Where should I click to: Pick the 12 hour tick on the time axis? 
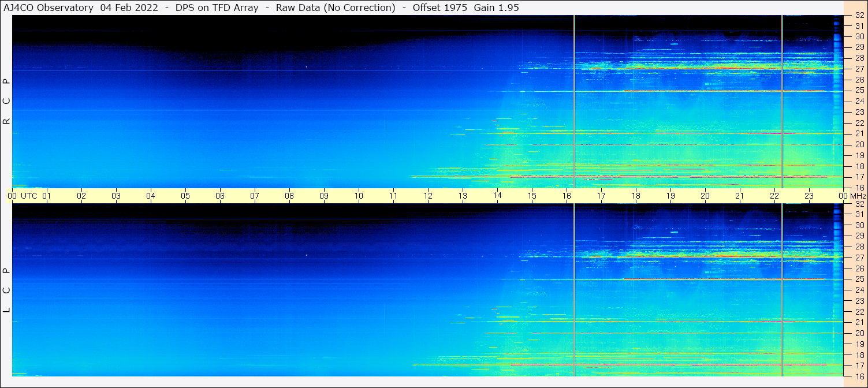tap(428, 196)
